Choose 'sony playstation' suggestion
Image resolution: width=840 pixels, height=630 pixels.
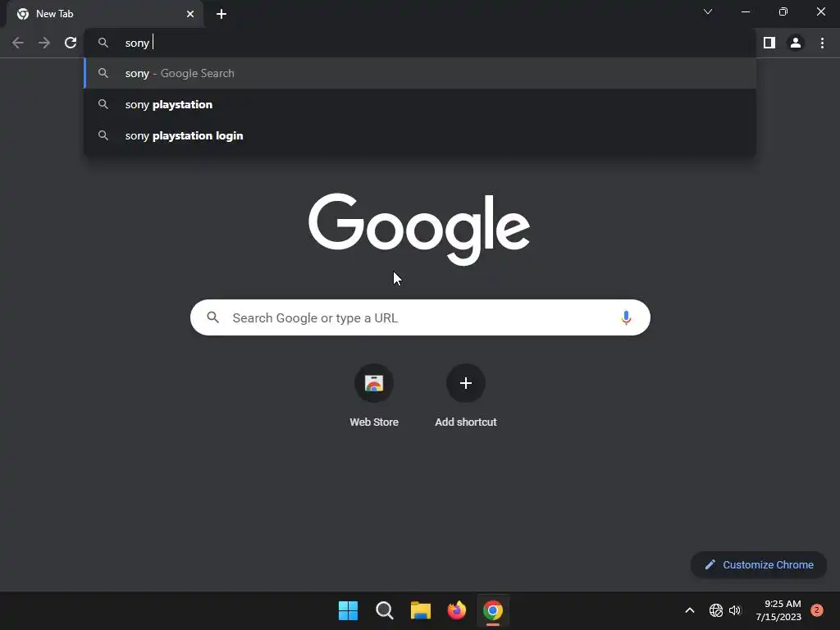click(x=420, y=104)
